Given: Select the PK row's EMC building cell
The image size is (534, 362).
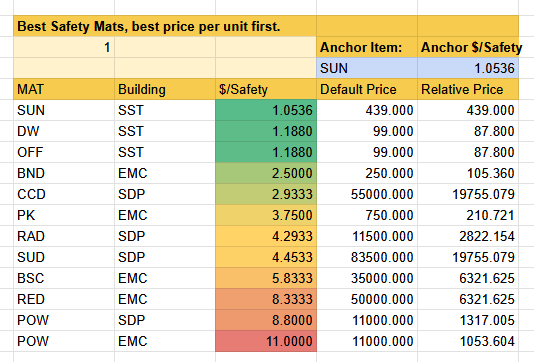Looking at the screenshot, I should click(x=165, y=215).
